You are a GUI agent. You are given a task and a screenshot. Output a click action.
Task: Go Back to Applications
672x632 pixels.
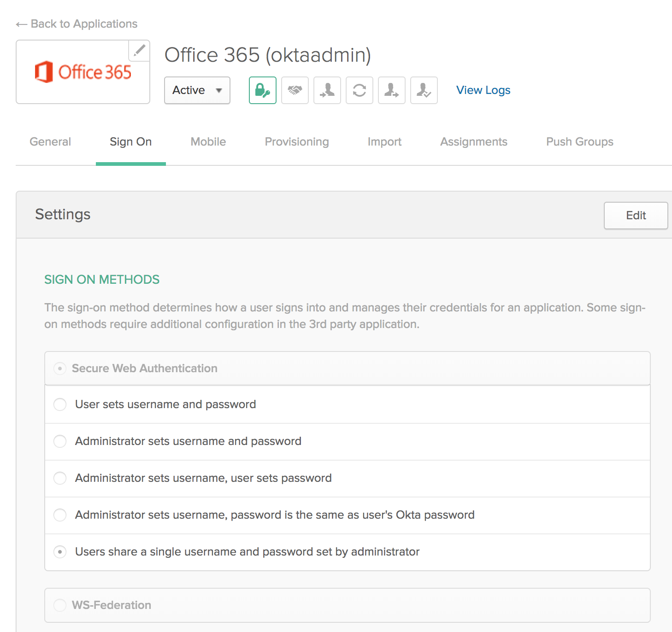click(x=77, y=24)
